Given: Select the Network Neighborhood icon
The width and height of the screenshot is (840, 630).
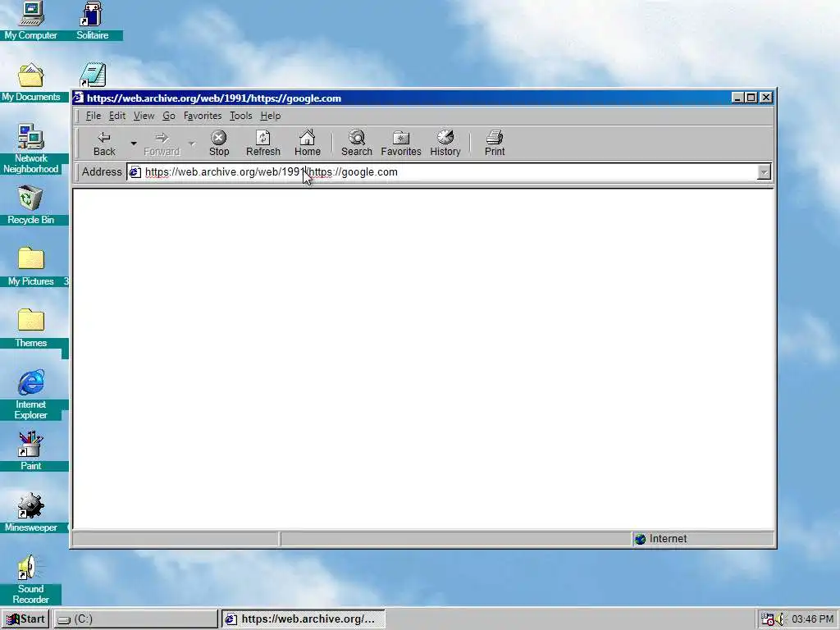Looking at the screenshot, I should tap(30, 149).
